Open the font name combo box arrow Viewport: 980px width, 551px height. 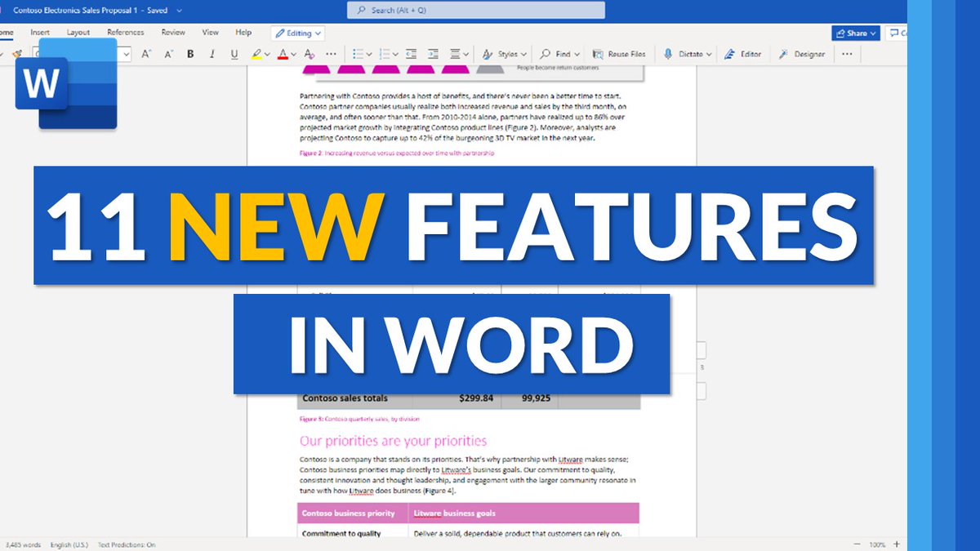[126, 55]
